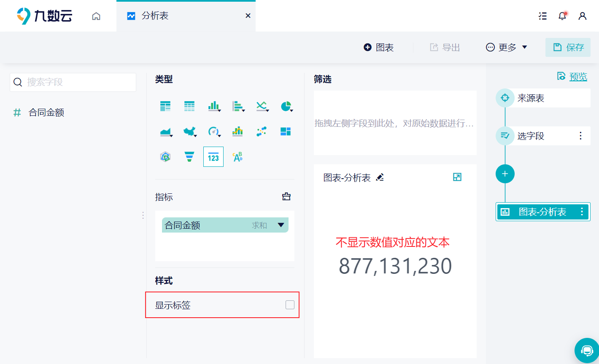The image size is (599, 364).
Task: Click the edit chart title pencil icon
Action: click(x=380, y=177)
